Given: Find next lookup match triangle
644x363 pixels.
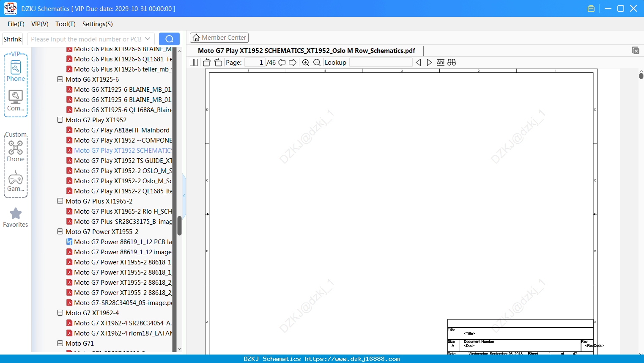Looking at the screenshot, I should 429,63.
